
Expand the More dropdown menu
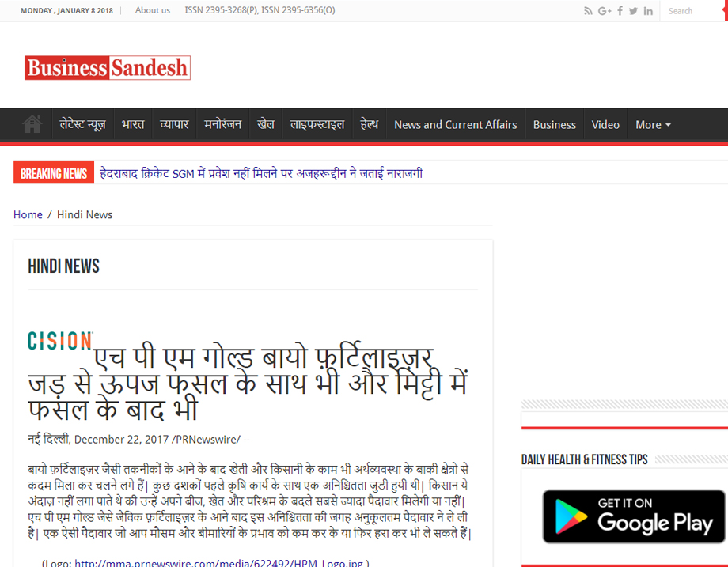click(653, 125)
